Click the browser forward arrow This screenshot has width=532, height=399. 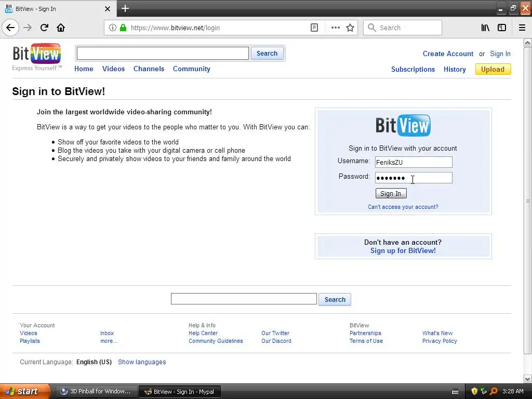point(28,28)
